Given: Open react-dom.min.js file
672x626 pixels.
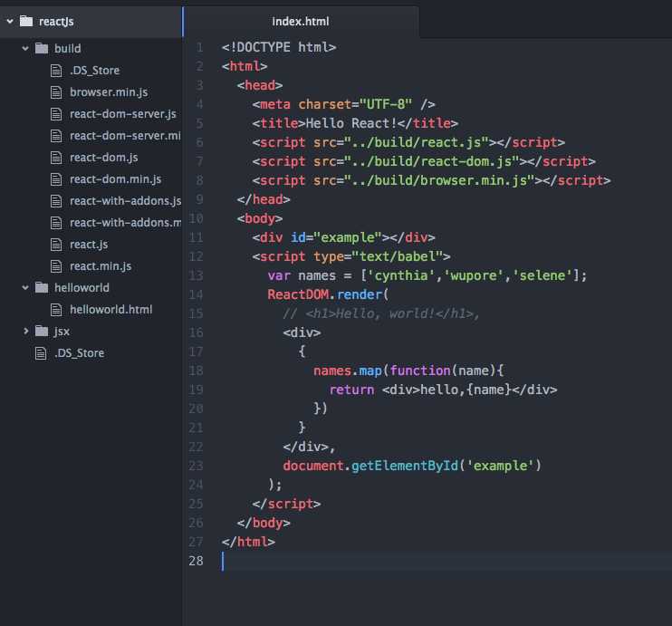Looking at the screenshot, I should click(x=116, y=179).
